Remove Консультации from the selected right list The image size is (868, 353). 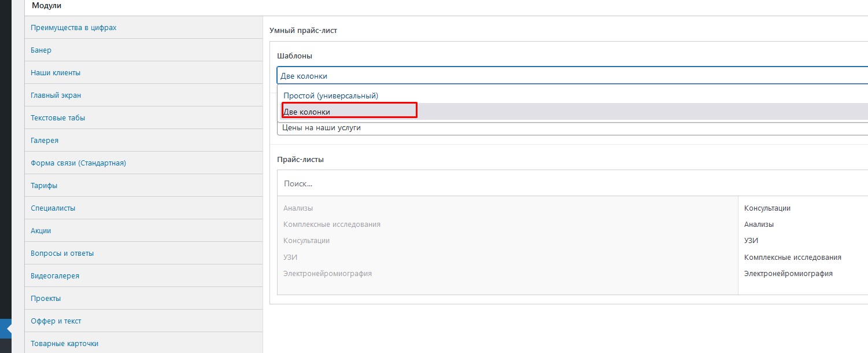click(767, 208)
